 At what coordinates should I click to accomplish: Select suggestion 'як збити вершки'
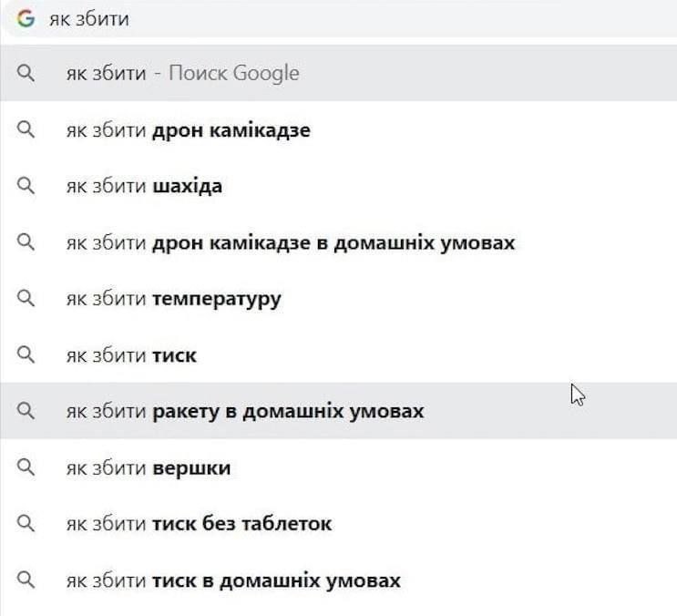pos(339,467)
